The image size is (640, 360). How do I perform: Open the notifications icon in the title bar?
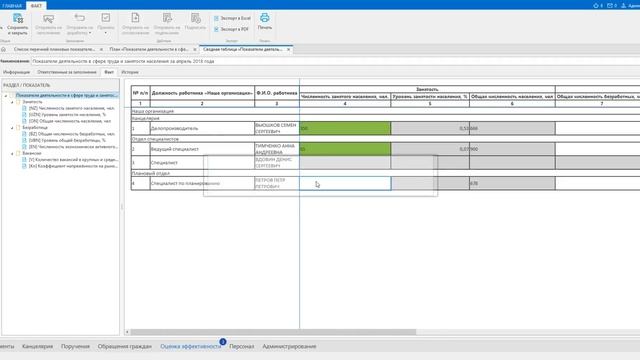click(x=596, y=5)
